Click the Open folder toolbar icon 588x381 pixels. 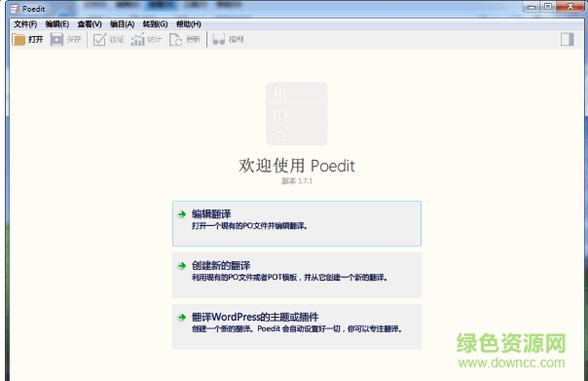18,39
